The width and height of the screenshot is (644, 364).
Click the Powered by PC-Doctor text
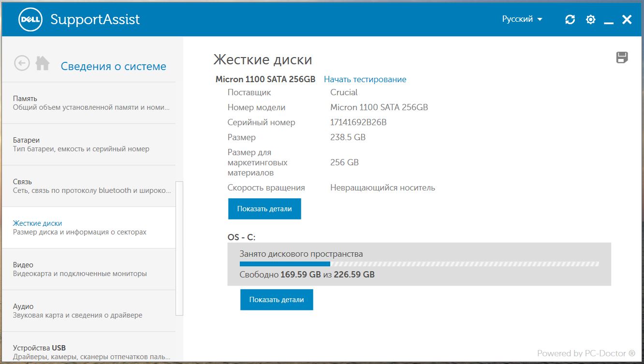pos(586,353)
